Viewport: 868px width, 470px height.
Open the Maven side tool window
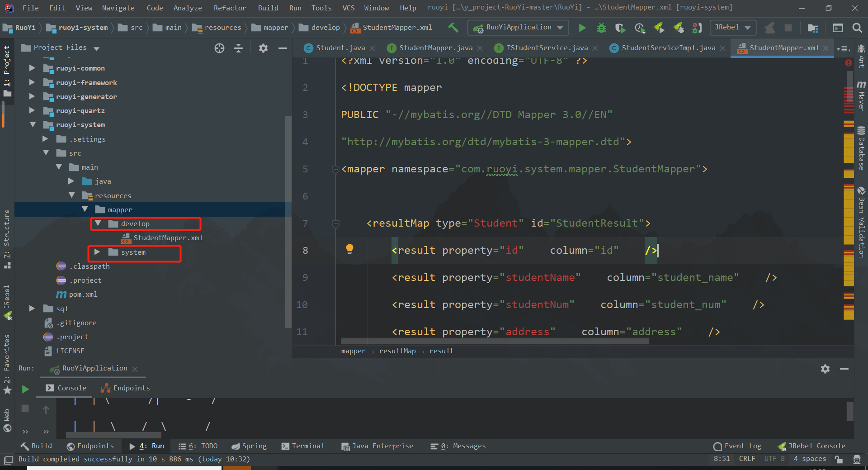pos(861,96)
